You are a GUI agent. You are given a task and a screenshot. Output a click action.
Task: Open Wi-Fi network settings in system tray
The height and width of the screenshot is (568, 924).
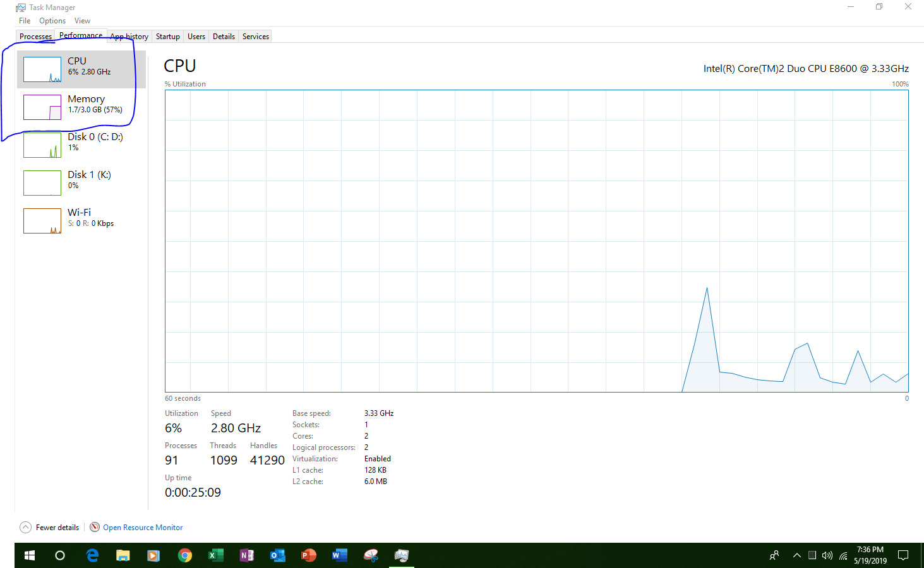[x=843, y=556]
